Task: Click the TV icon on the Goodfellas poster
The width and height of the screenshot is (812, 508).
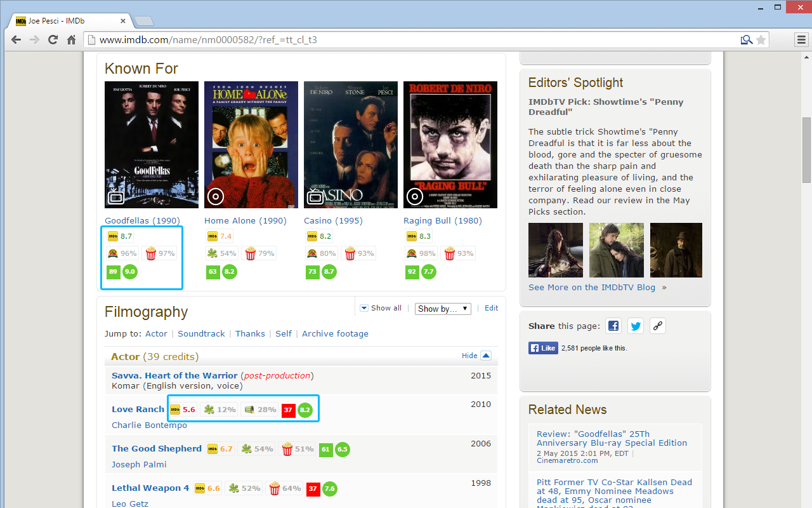Action: tap(115, 196)
